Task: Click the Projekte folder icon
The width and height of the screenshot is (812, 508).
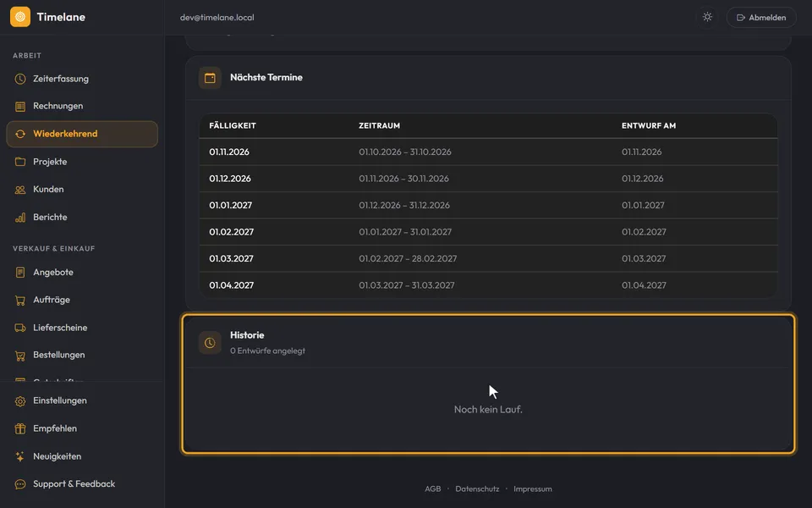Action: (x=20, y=162)
